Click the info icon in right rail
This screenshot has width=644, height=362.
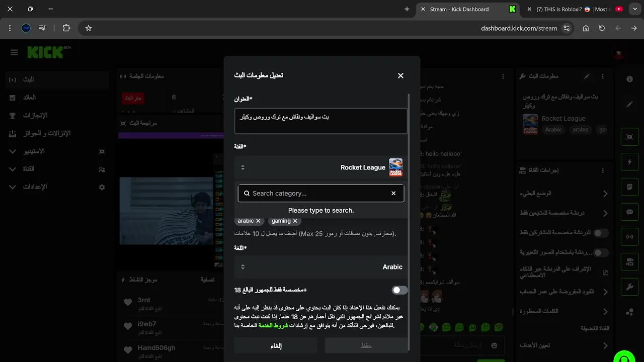(630, 79)
